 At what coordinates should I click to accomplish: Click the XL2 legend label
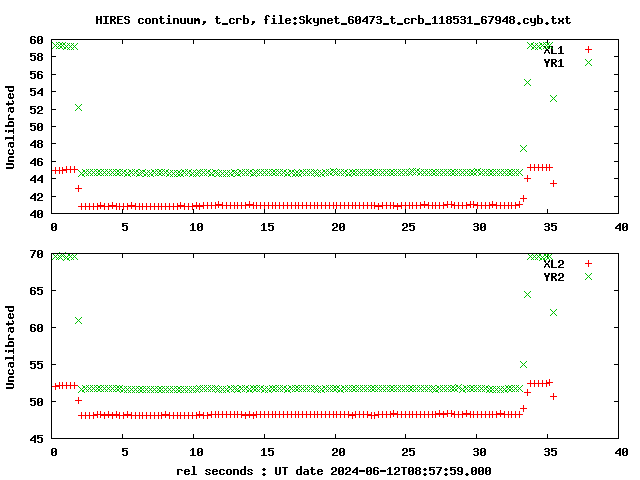[553, 264]
